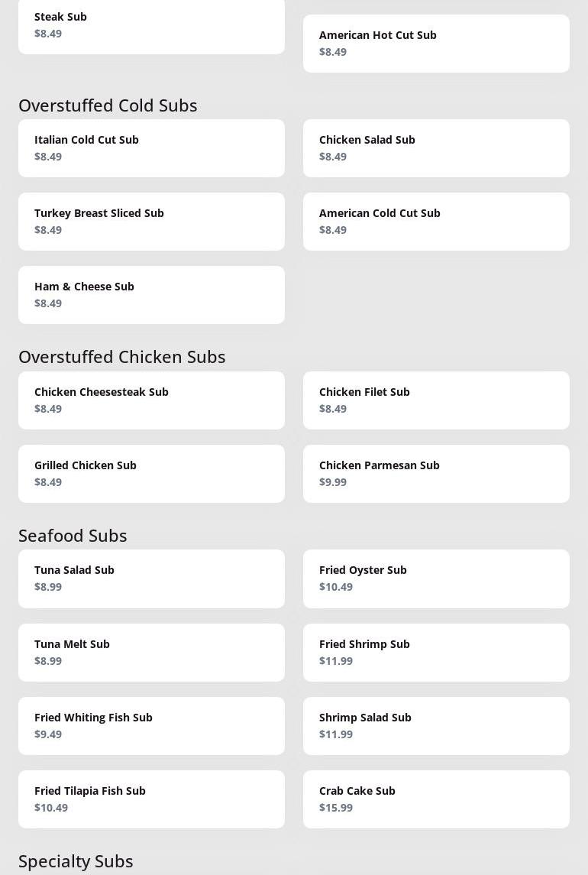Select the Steak Sub menu item
The width and height of the screenshot is (588, 875).
pyautogui.click(x=151, y=25)
